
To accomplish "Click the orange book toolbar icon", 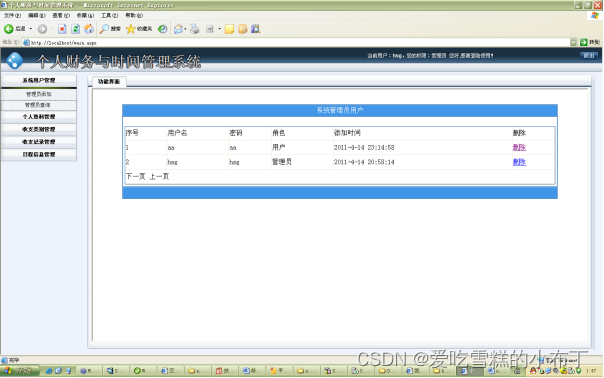I will pos(243,29).
